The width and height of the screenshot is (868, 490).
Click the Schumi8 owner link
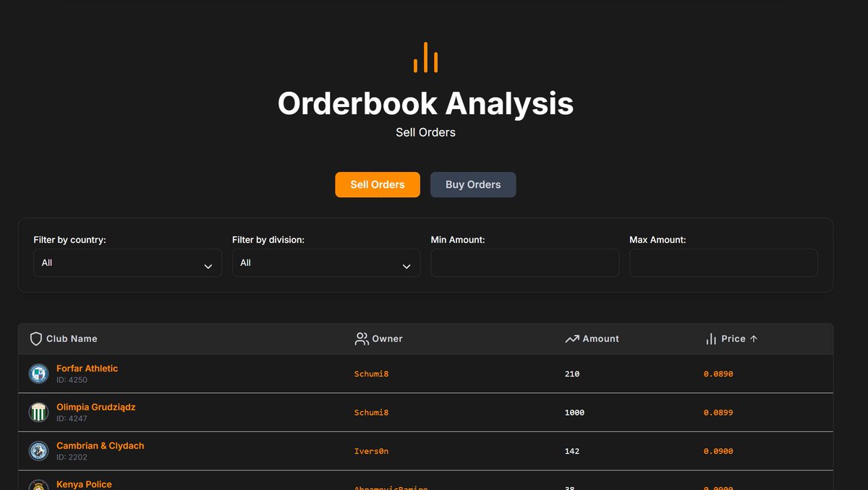pyautogui.click(x=371, y=374)
